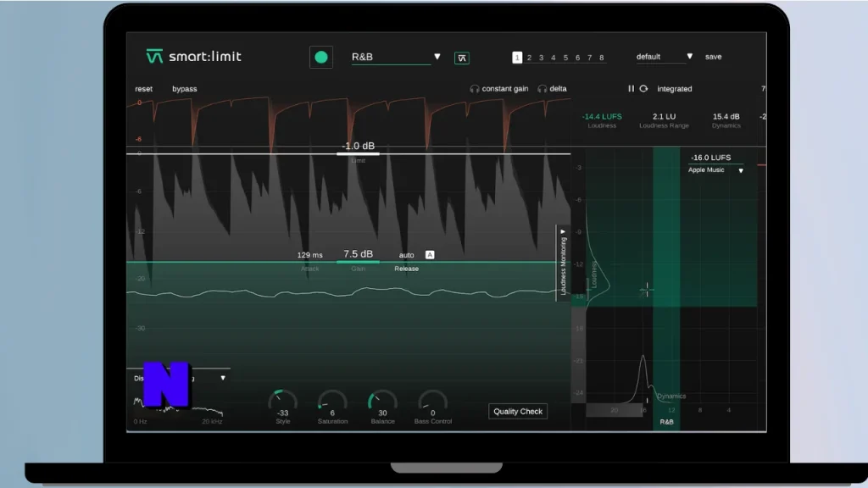Select state 6

tap(577, 58)
